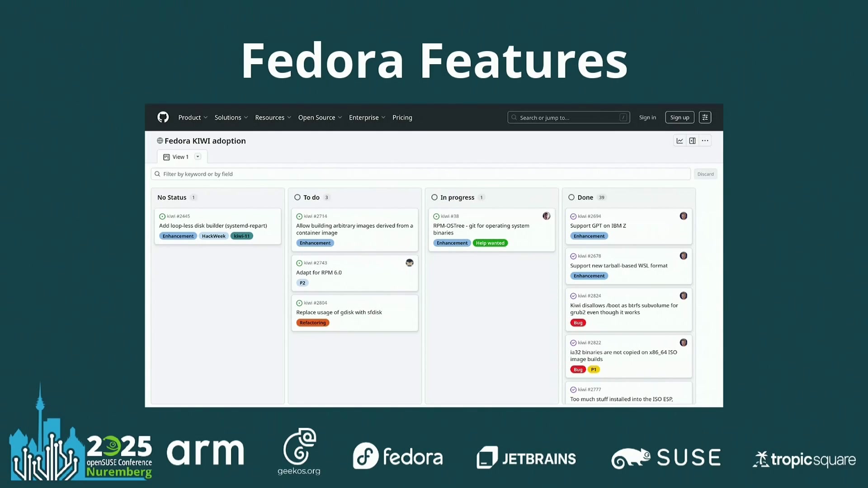The image size is (868, 488).
Task: Open RPM-OSTree git for operating system binaries
Action: [481, 229]
